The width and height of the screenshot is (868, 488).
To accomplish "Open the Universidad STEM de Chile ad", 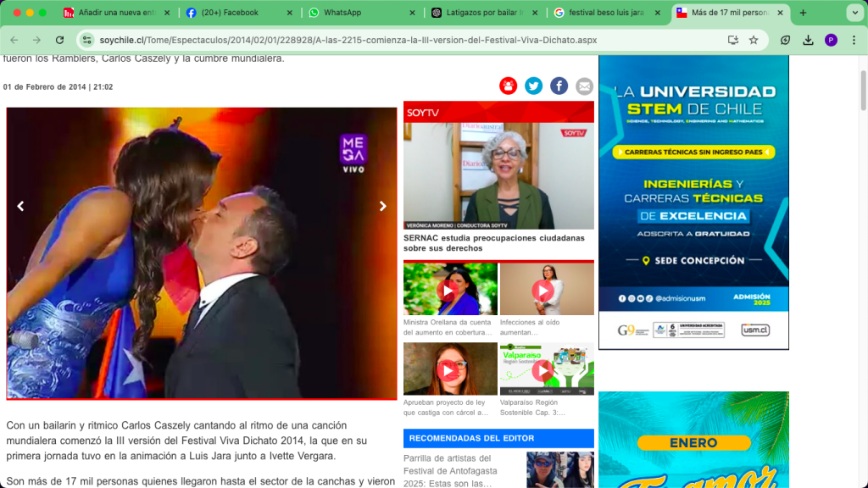I will (x=693, y=202).
